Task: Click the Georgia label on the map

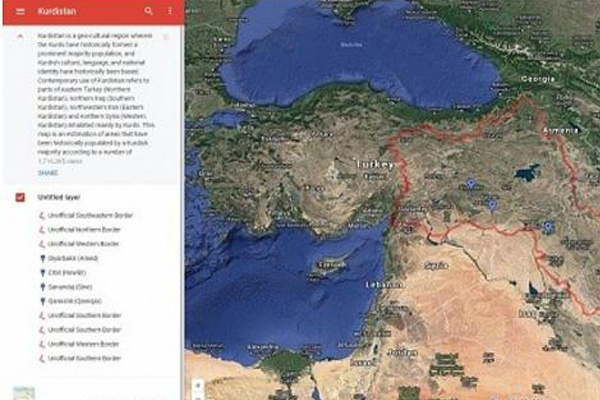Action: click(538, 79)
